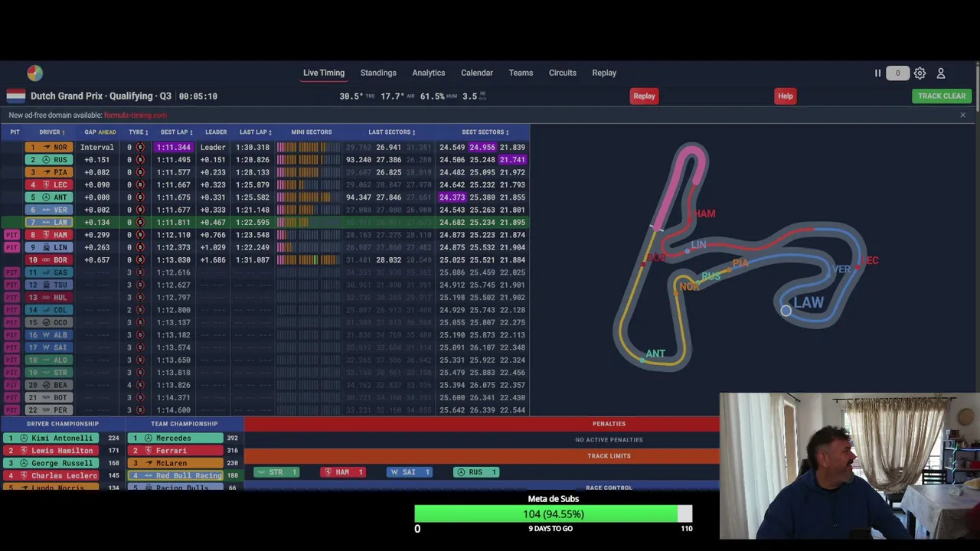Image resolution: width=980 pixels, height=551 pixels.
Task: Follow the formula-timing.com link
Action: tap(136, 115)
